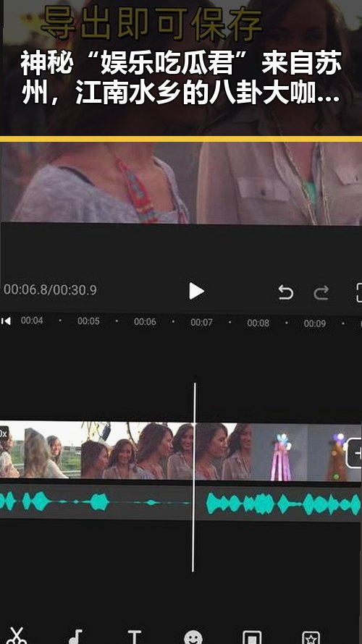Select the left audio waveform segment
Viewport: 362px width, 644px height.
pyautogui.click(x=96, y=502)
